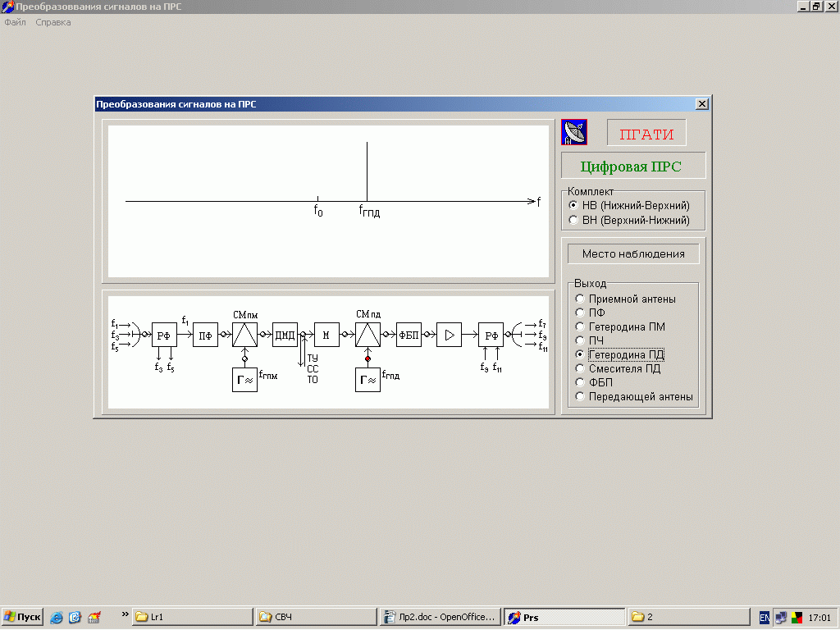This screenshot has width=840, height=630.
Task: Click the transmitting antenna symbol
Action: 517,335
